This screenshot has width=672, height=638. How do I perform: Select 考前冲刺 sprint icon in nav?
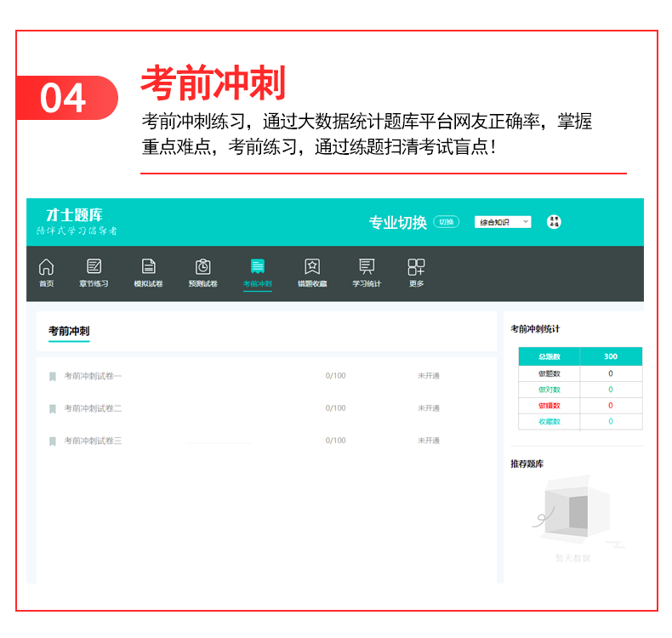[x=258, y=266]
